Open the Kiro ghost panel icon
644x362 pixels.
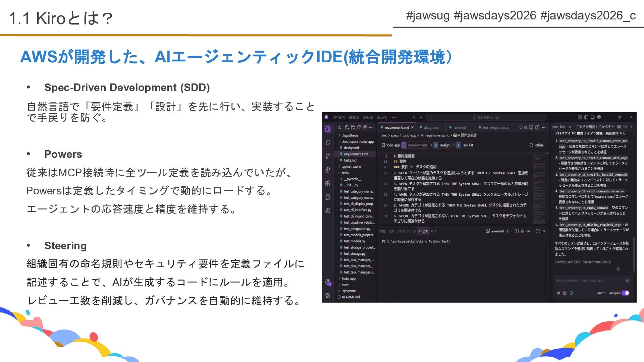tap(328, 197)
